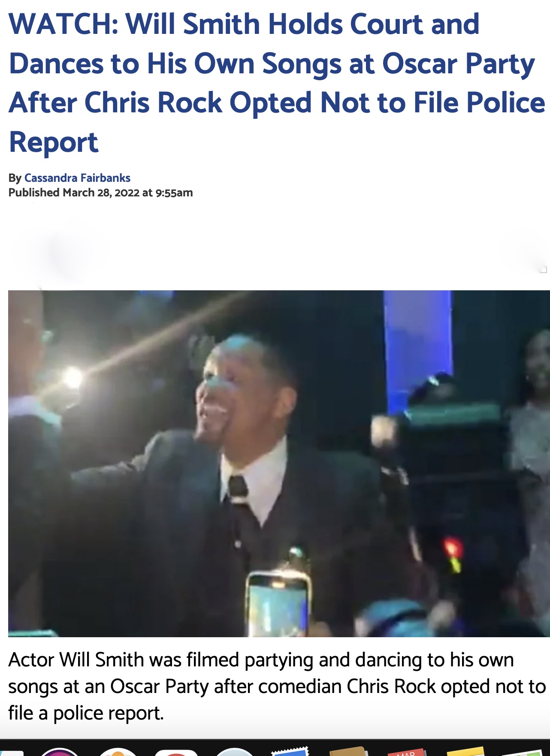This screenshot has height=756, width=550.
Task: Open the red-and-white rounded app icon in Dock
Action: click(176, 751)
